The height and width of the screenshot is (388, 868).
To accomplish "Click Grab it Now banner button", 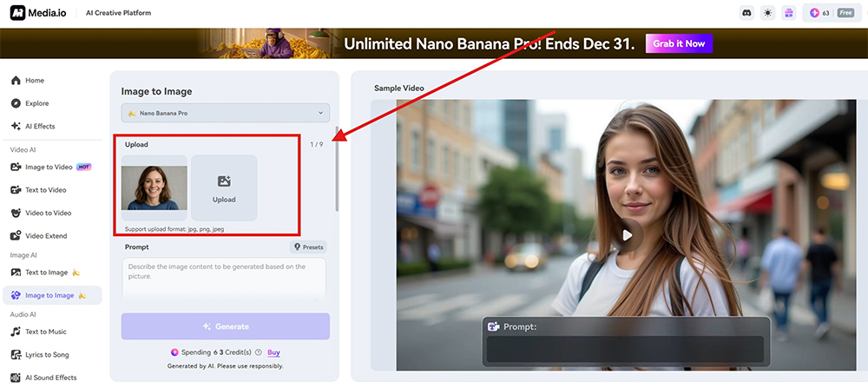I will point(680,43).
